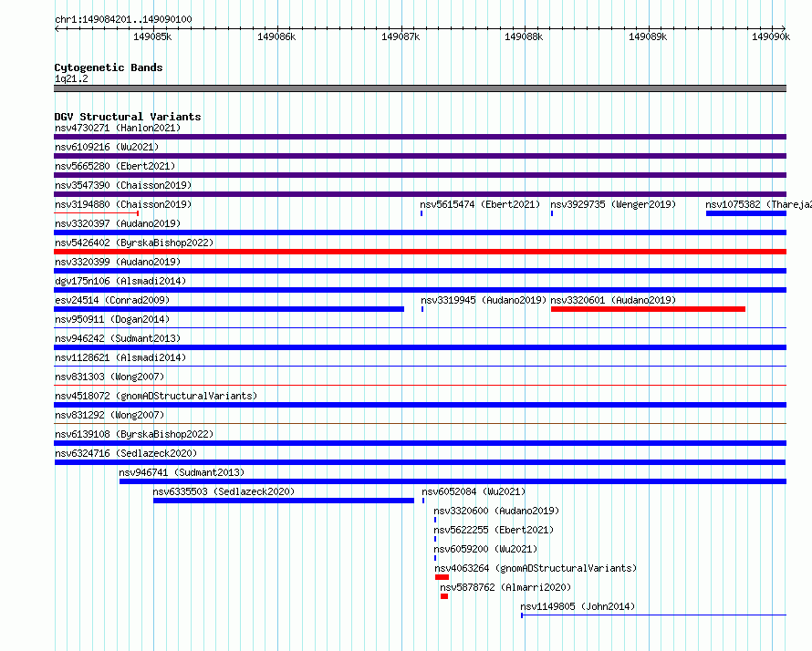Open nsv946242 (Sudmant2013) variant

point(118,338)
